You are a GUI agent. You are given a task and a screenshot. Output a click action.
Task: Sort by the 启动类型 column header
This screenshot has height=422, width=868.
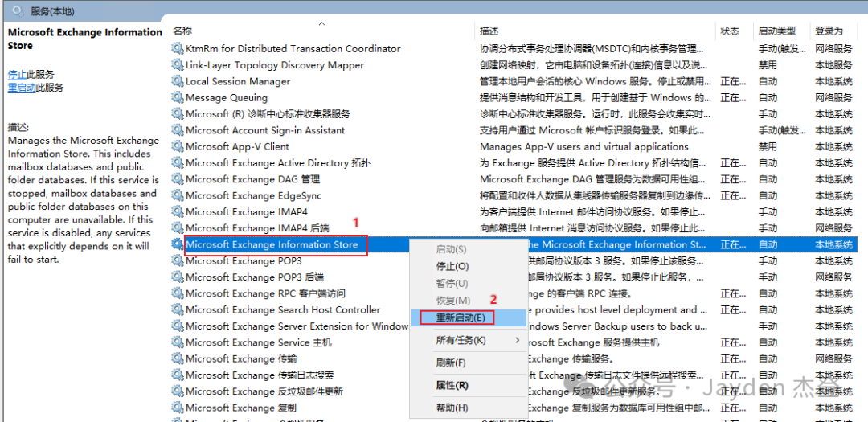776,31
